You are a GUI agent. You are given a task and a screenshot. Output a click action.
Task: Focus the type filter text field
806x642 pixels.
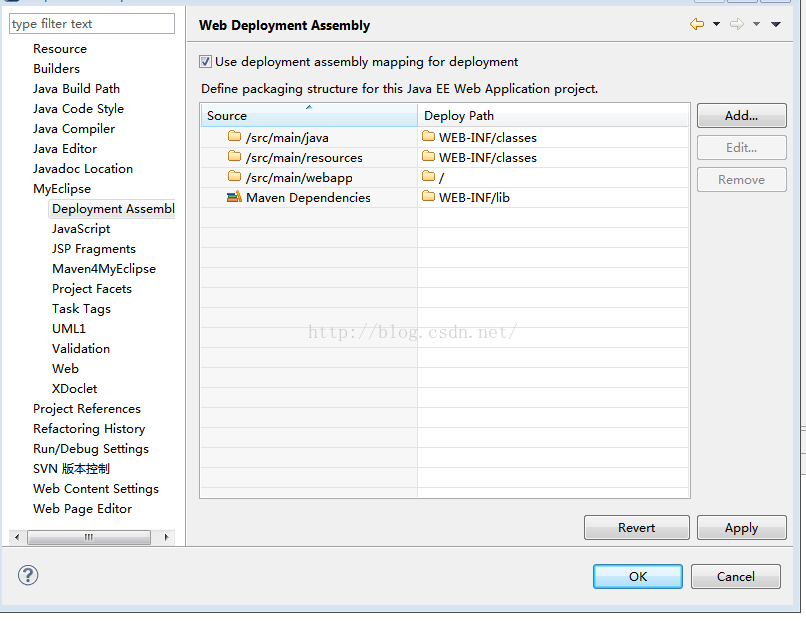[92, 24]
